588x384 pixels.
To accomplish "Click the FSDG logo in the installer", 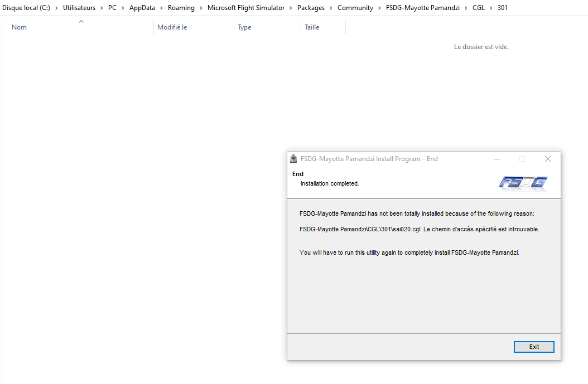I will [x=523, y=183].
